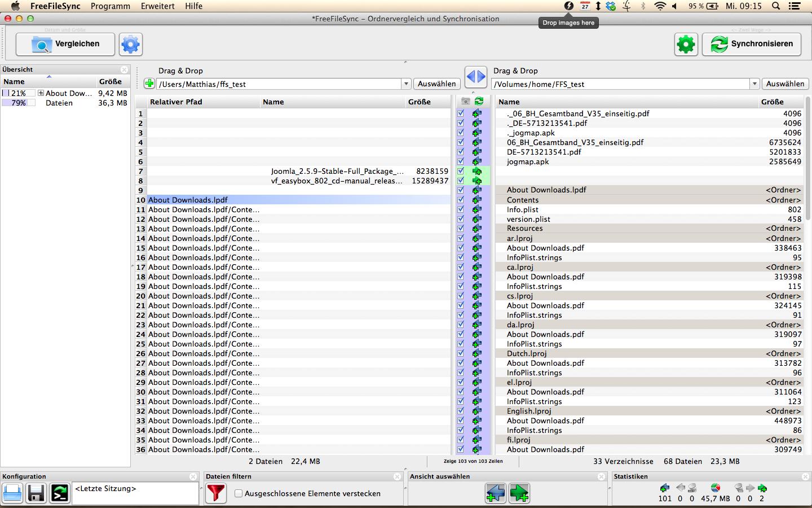Image resolution: width=812 pixels, height=508 pixels.
Task: Toggle Ausgeschlossene Elemente verstecken checkbox
Action: (239, 493)
